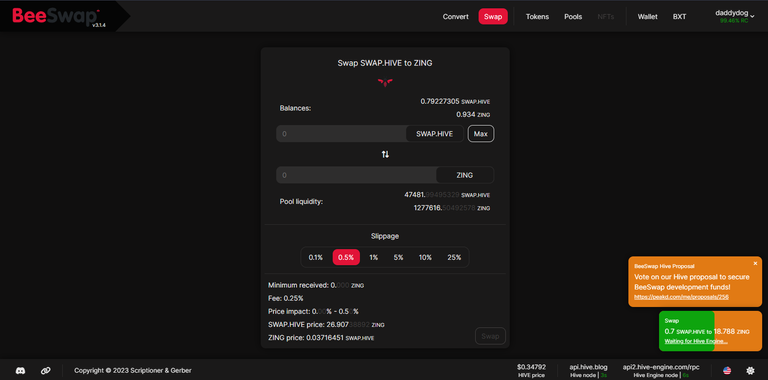768x380 pixels.
Task: Open the ZING token selector
Action: [465, 175]
